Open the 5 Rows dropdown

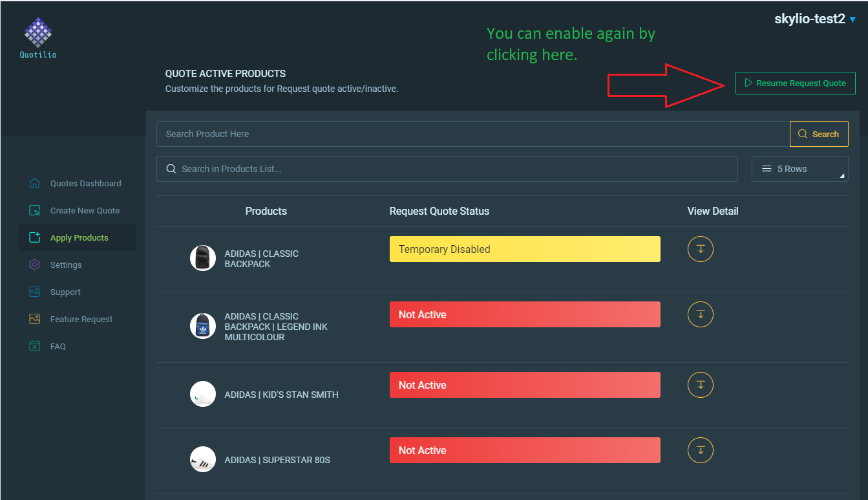[x=800, y=169]
